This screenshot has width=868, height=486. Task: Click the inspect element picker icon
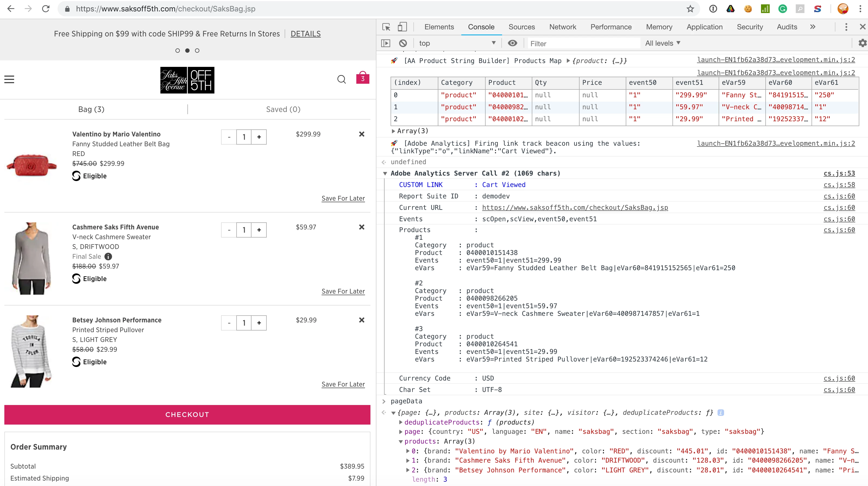click(x=386, y=27)
